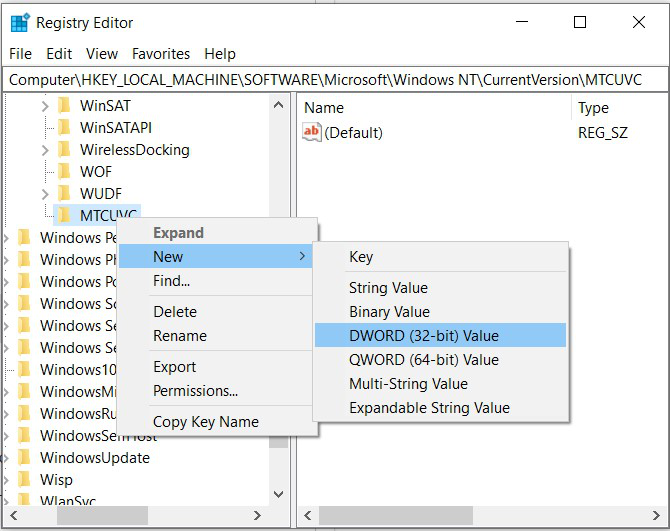Click the WirelessDocking folder icon
670x531 pixels.
[64, 149]
